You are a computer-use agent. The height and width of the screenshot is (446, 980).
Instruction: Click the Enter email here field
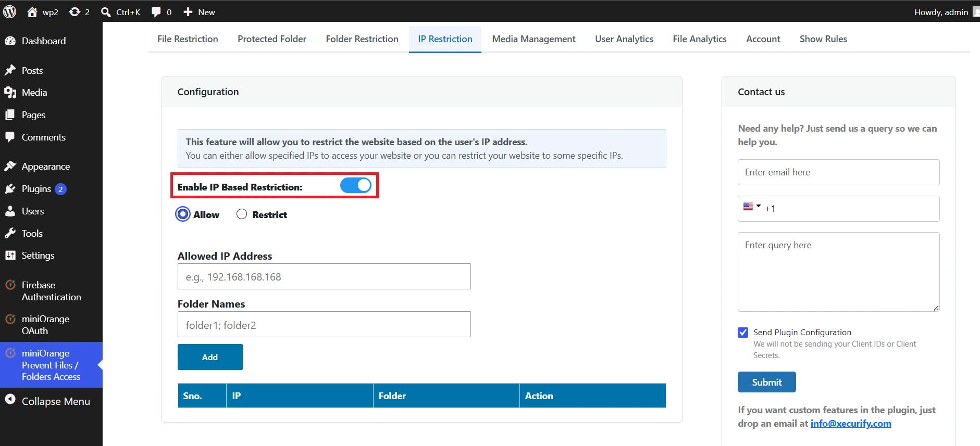[839, 172]
